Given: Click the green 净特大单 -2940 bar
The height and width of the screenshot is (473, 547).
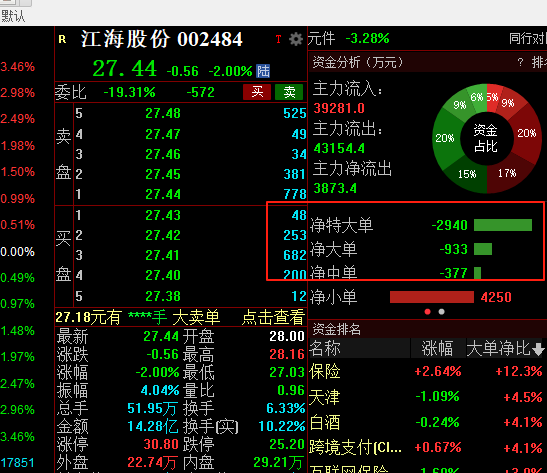Looking at the screenshot, I should tap(503, 225).
